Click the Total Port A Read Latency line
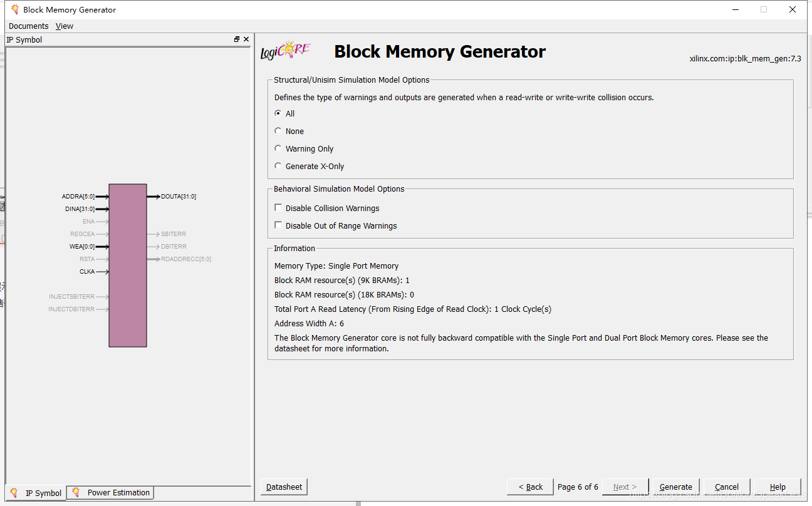The width and height of the screenshot is (812, 506). pos(413,309)
